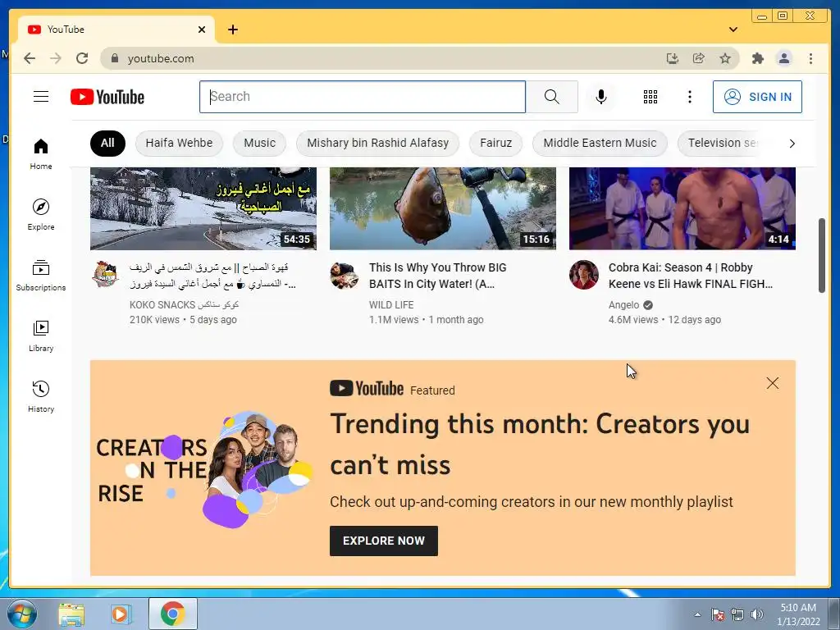Select the Fairuz chip

(x=495, y=143)
